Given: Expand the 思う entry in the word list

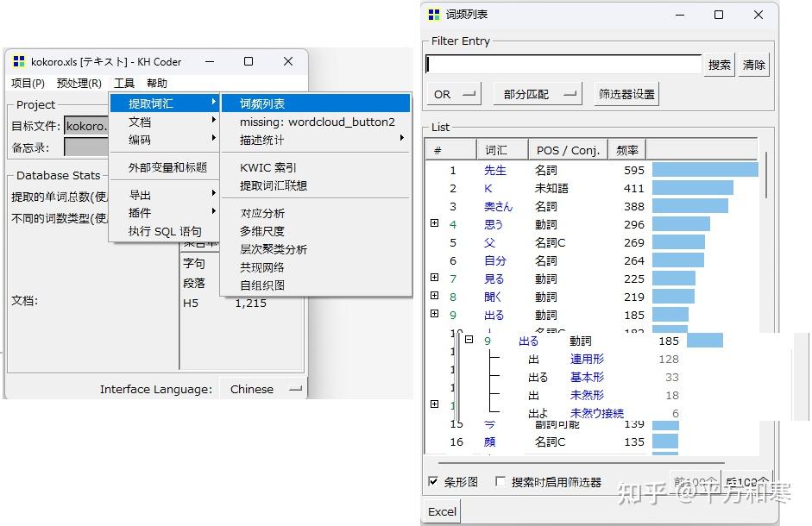Looking at the screenshot, I should tap(434, 223).
